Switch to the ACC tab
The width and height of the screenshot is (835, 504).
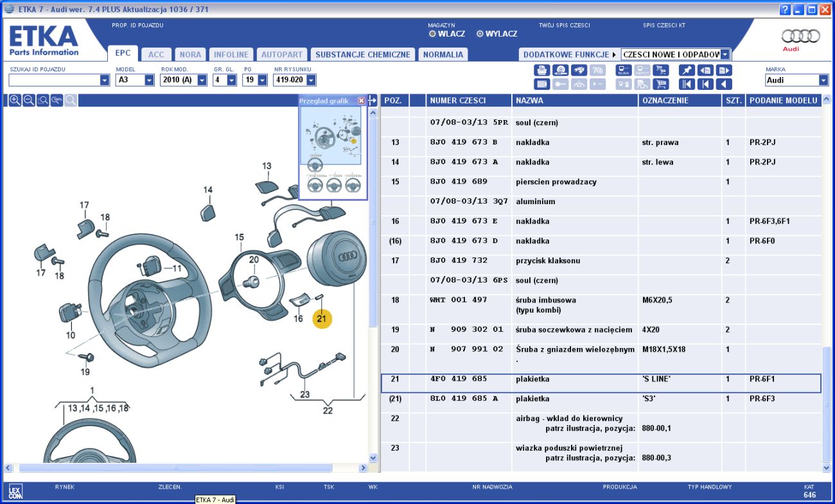coord(156,55)
